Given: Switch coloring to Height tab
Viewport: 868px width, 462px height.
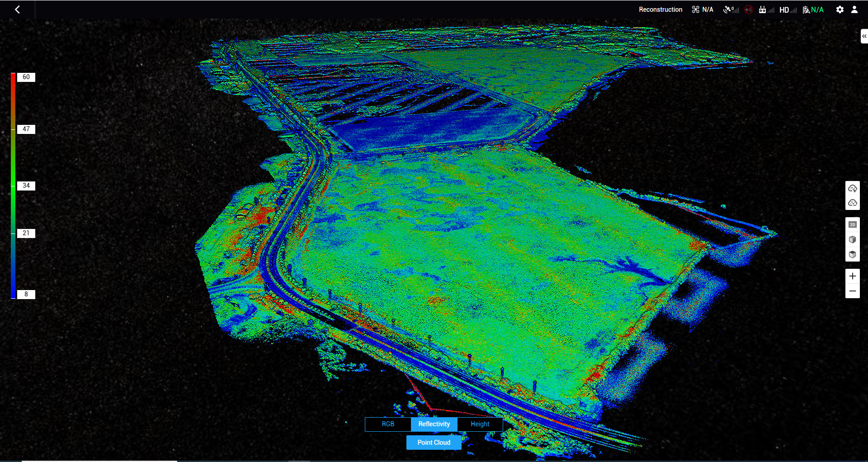Looking at the screenshot, I should click(x=480, y=424).
